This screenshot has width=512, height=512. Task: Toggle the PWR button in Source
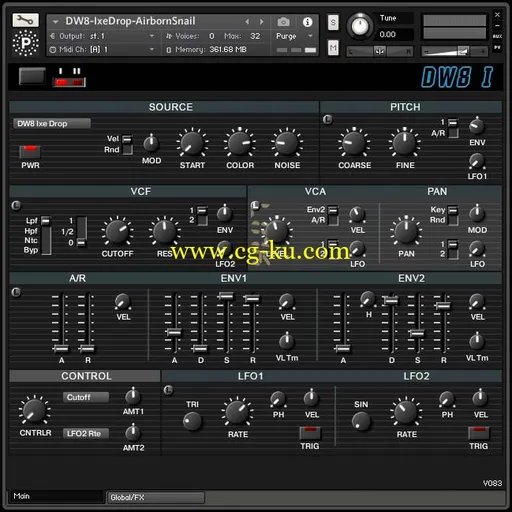(30, 152)
